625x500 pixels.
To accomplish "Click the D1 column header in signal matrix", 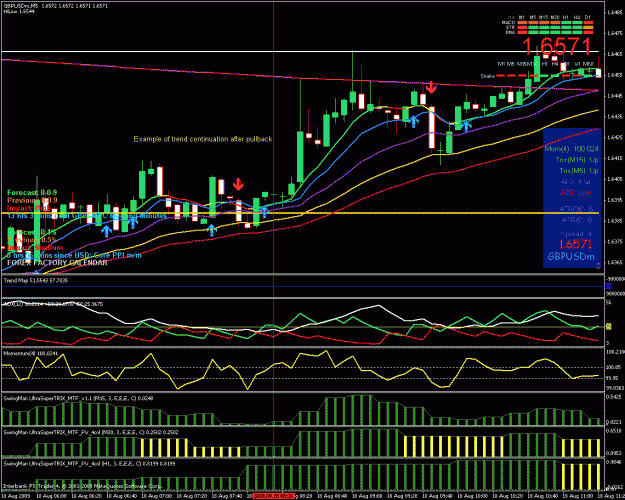I will (x=588, y=18).
